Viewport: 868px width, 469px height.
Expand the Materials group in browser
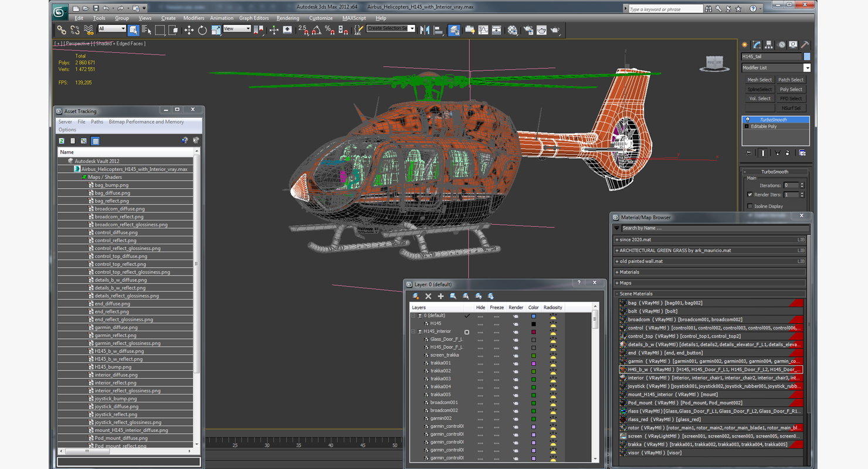click(x=617, y=272)
